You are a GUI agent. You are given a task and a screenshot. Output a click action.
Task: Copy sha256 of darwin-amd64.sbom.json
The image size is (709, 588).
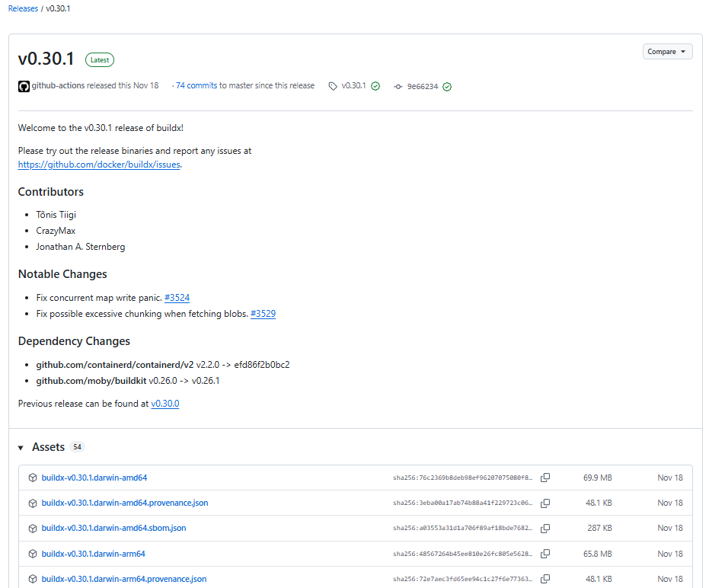pos(545,529)
